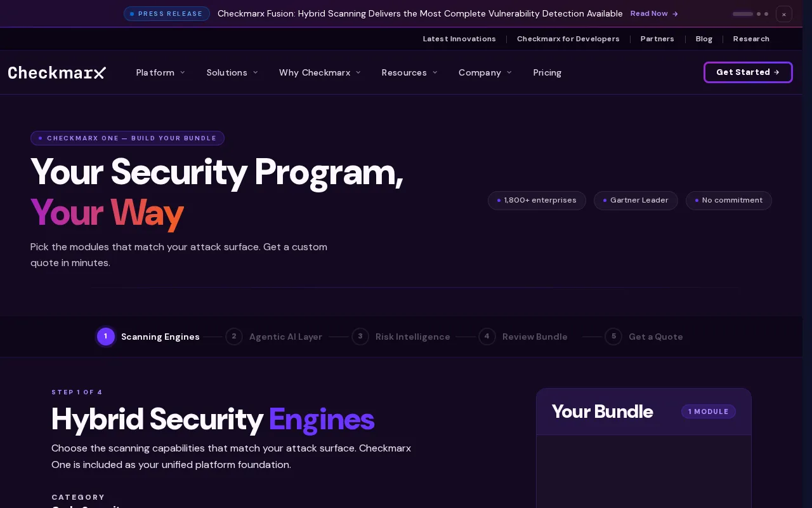This screenshot has height=508, width=812.
Task: Click the Gartner Leader pill
Action: point(636,201)
